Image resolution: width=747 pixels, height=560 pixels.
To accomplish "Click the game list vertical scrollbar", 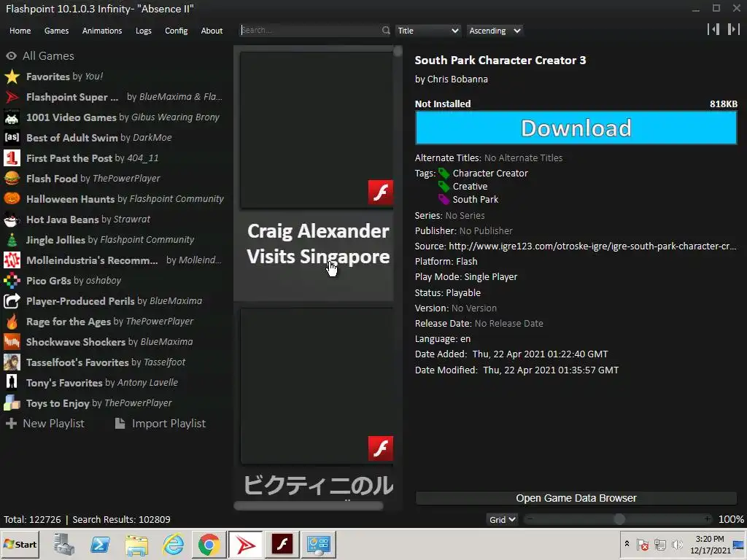I will tap(398, 52).
